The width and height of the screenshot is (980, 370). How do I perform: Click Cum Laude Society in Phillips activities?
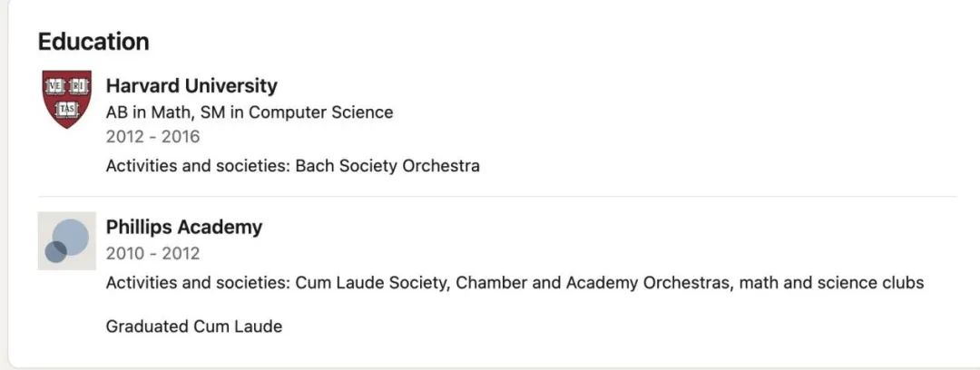click(x=373, y=283)
